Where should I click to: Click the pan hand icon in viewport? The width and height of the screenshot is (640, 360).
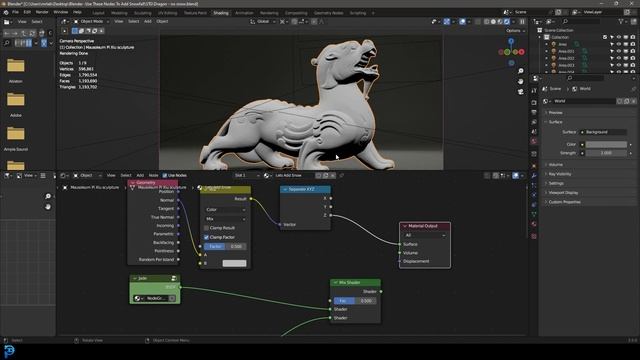coord(521,81)
